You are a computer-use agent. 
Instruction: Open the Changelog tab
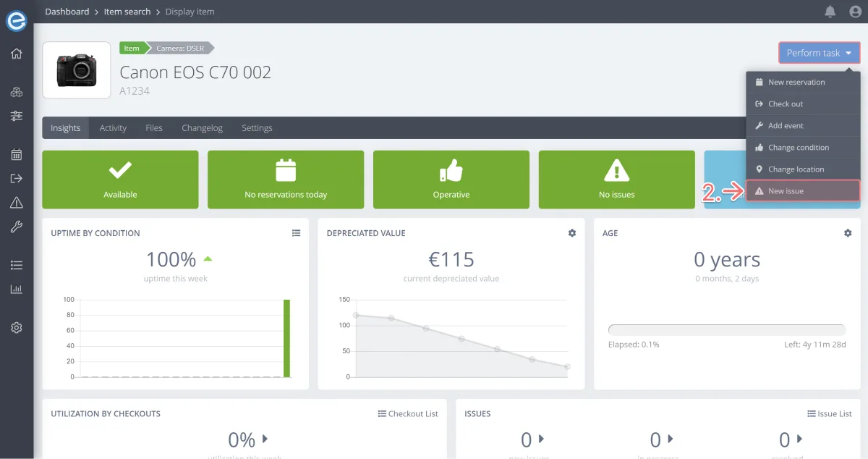point(202,128)
